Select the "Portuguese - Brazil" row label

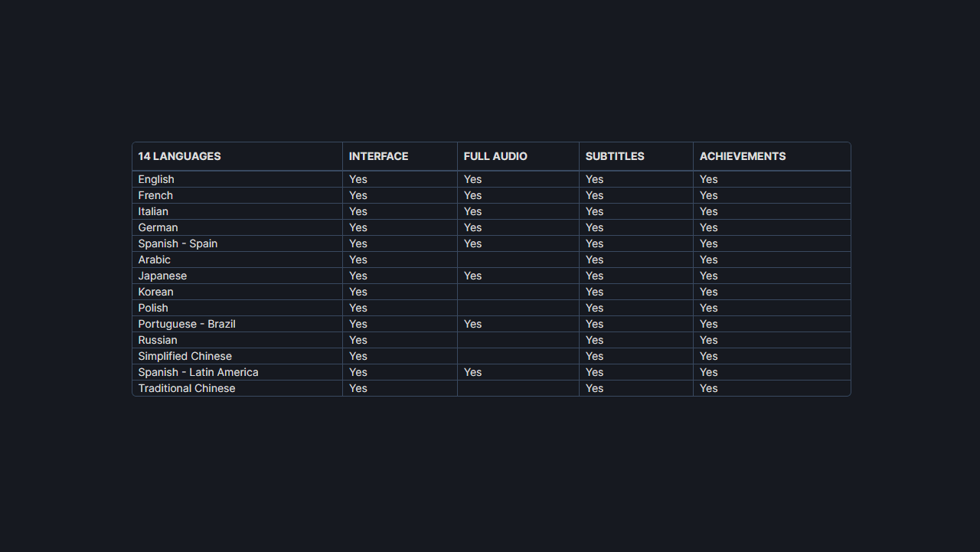coord(187,324)
